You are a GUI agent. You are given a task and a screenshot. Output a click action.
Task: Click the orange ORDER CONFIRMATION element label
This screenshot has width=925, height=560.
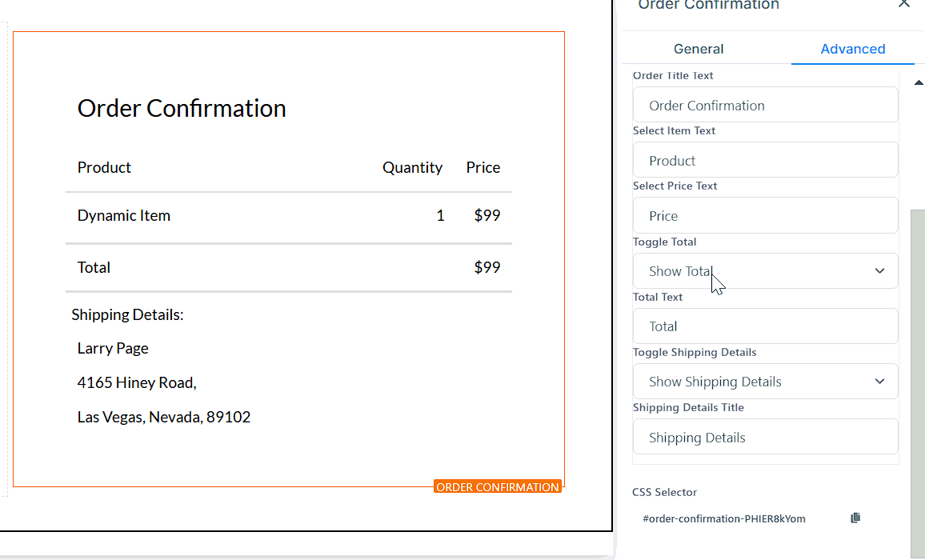[x=497, y=487]
